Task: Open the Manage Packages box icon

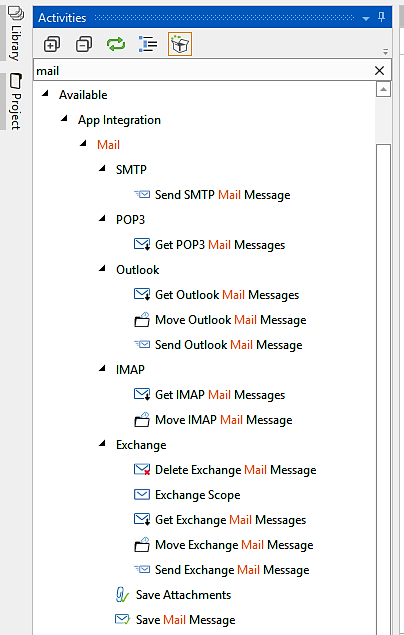Action: [x=180, y=44]
